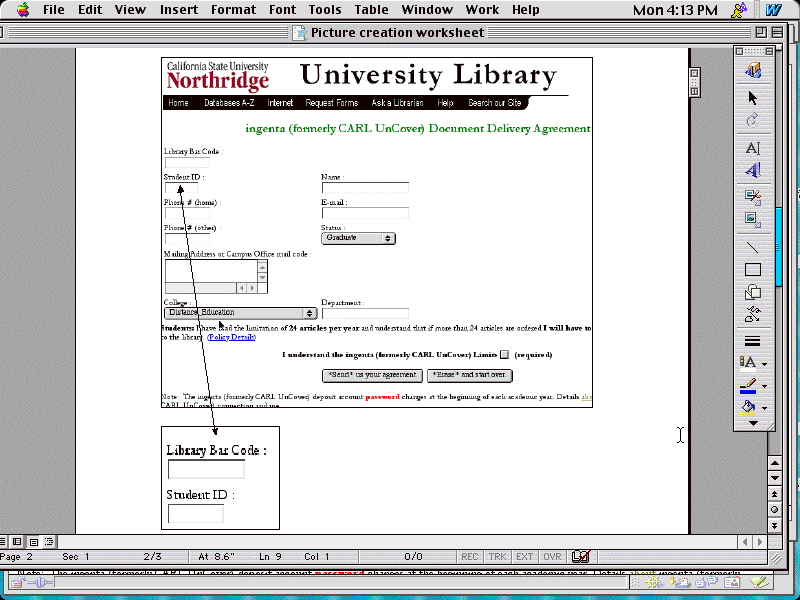Switch to Page Layout view button
The height and width of the screenshot is (600, 800).
(33, 541)
